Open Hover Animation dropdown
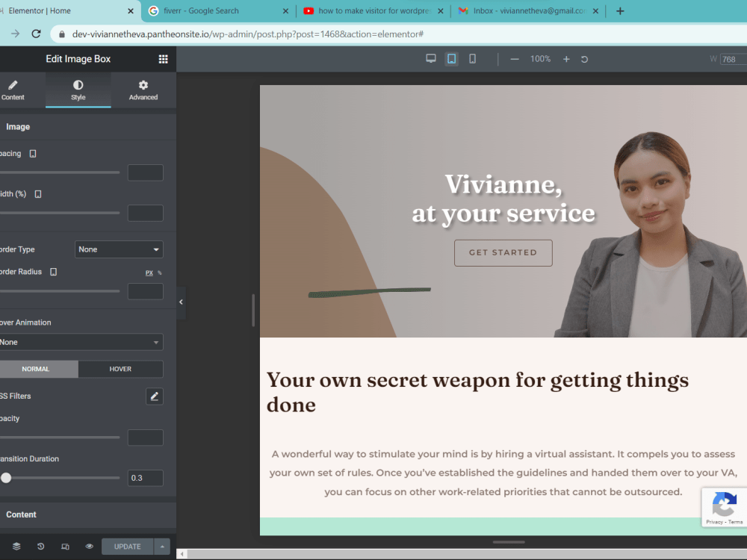 (x=80, y=342)
